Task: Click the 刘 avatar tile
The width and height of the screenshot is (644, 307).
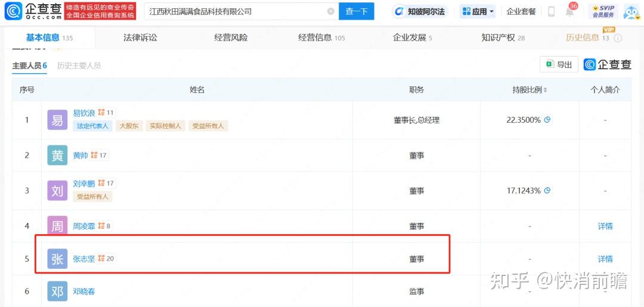Action: click(x=57, y=190)
